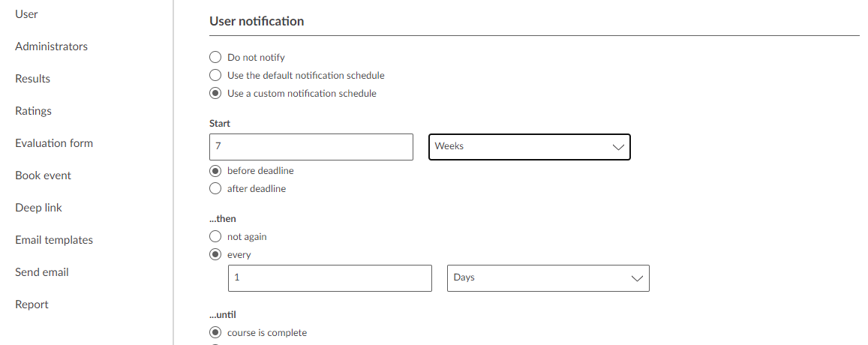
Task: Select Use a custom notification schedule
Action: pos(215,94)
